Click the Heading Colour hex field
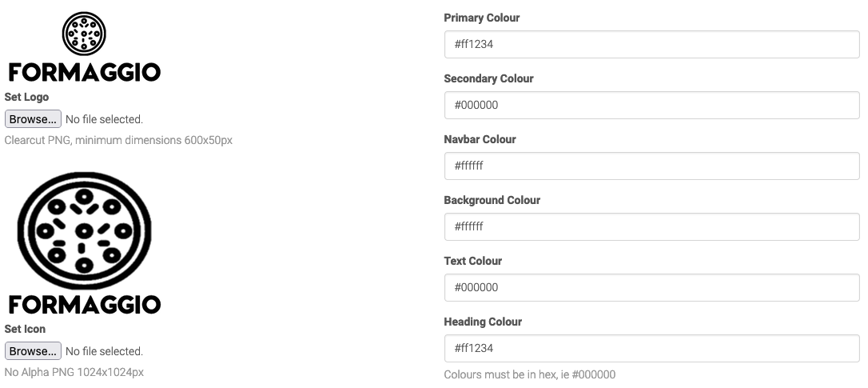Viewport: 868px width, 388px height. pyautogui.click(x=651, y=348)
